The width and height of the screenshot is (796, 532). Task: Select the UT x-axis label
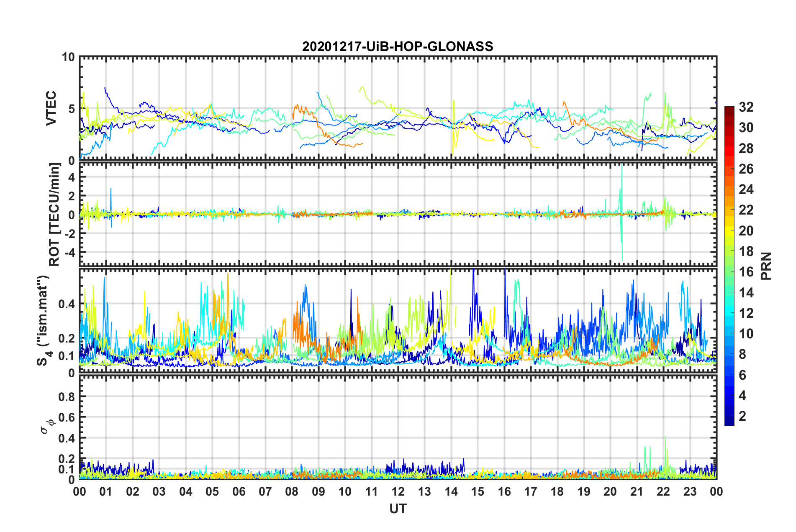click(398, 508)
